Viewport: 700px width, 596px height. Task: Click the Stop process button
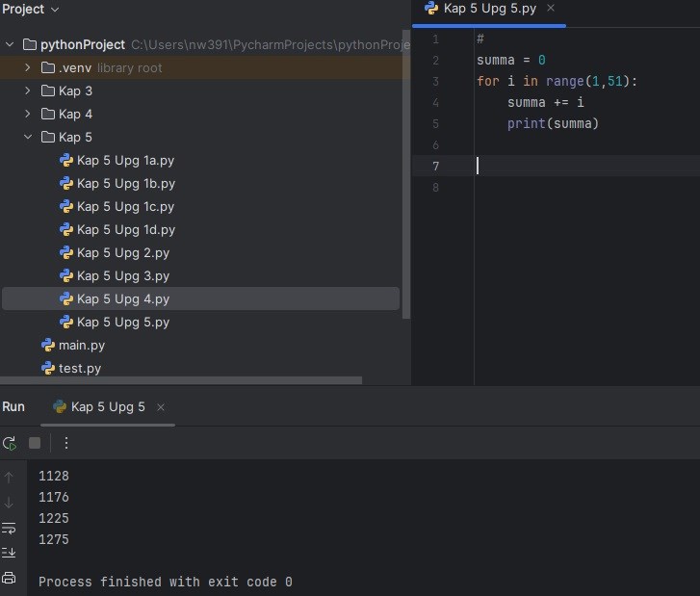point(35,443)
